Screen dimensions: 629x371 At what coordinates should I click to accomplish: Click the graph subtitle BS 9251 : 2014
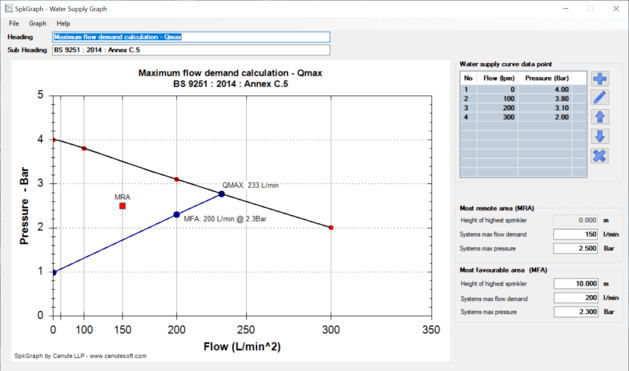[x=230, y=84]
